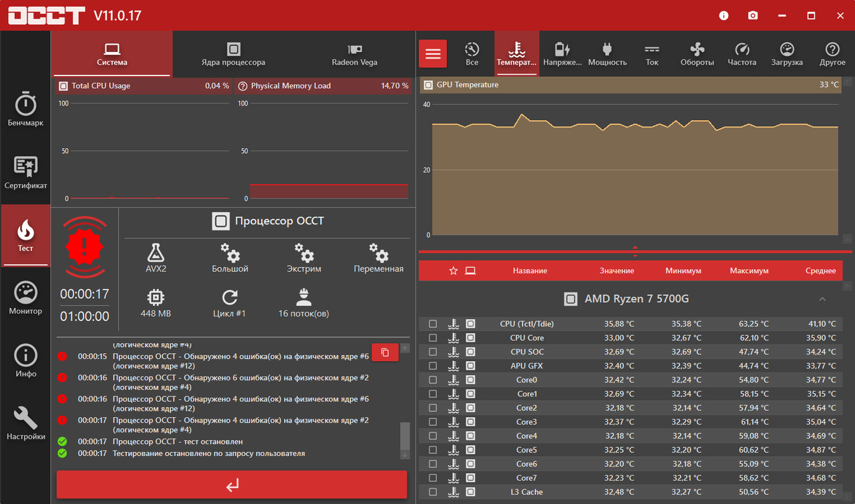855x504 pixels.
Task: Open the Сертификат section in sidebar
Action: coord(25,173)
